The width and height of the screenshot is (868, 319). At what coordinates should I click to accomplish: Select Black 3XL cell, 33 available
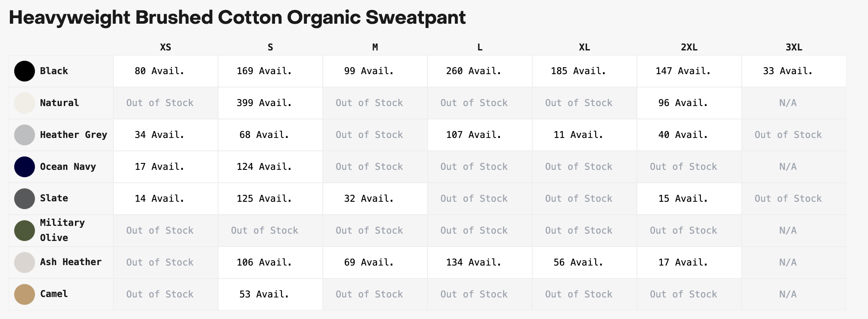[x=794, y=71]
